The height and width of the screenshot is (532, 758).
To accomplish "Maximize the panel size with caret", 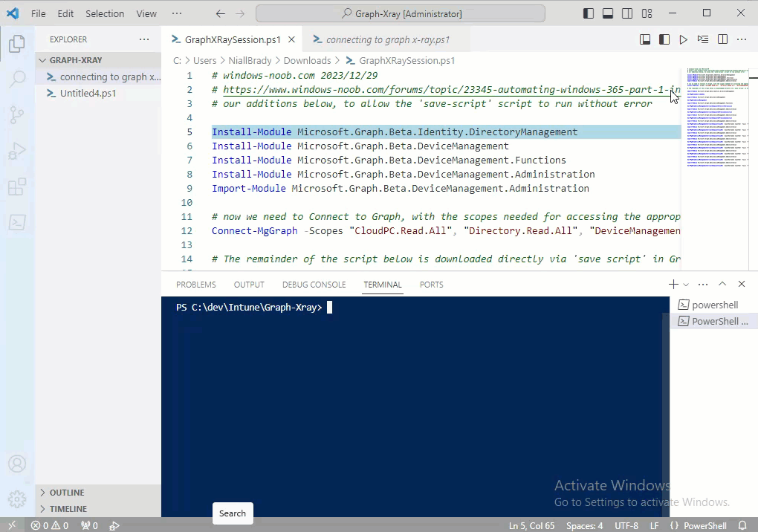I will click(722, 284).
